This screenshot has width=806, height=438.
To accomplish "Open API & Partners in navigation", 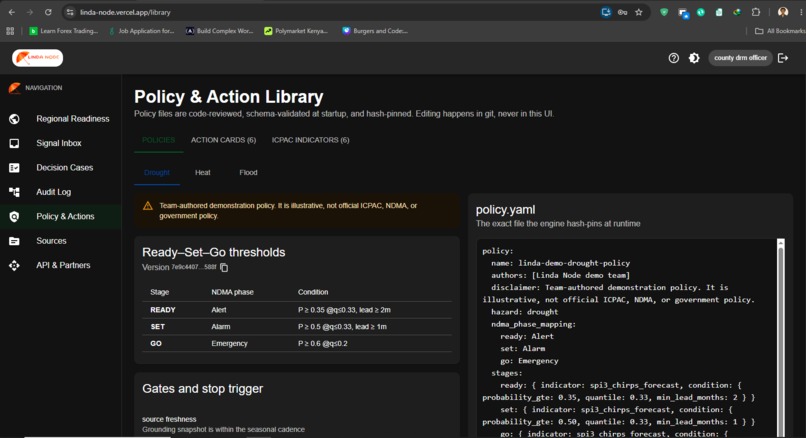I will click(61, 265).
